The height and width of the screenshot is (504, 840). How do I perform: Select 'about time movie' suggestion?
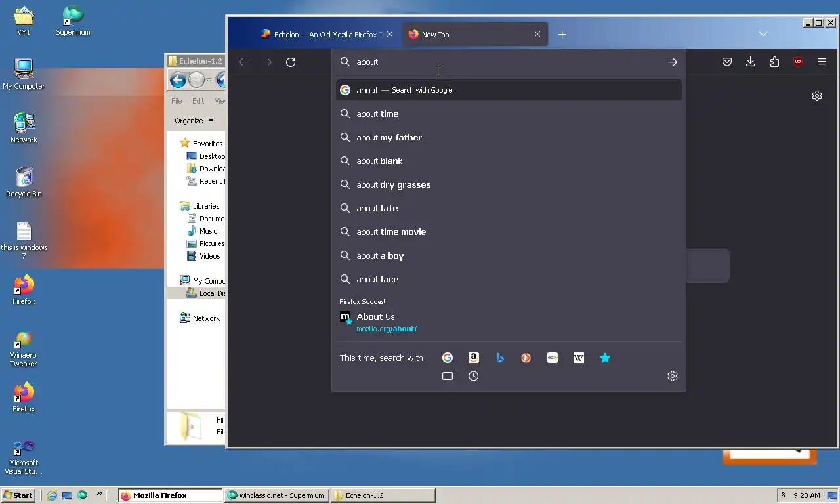(509, 232)
